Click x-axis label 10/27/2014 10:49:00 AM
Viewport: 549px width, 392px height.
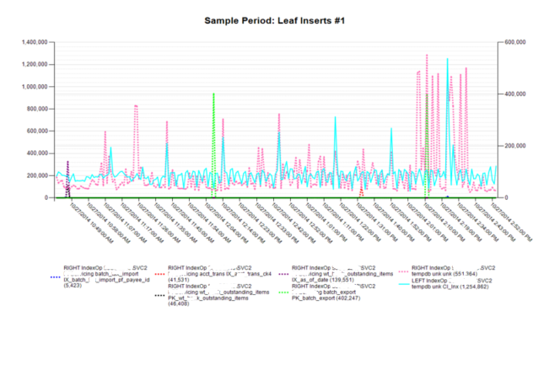point(92,222)
